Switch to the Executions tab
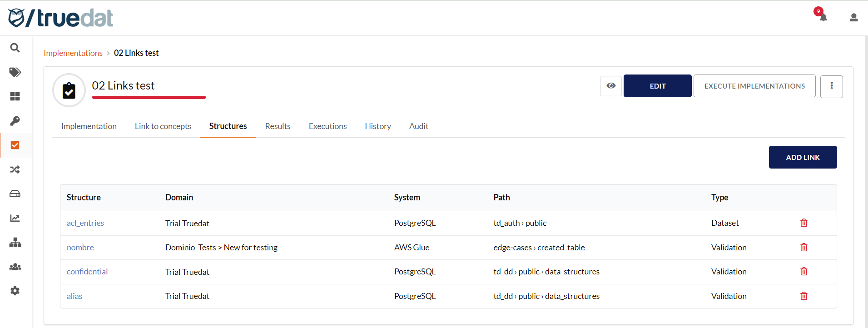 [327, 126]
